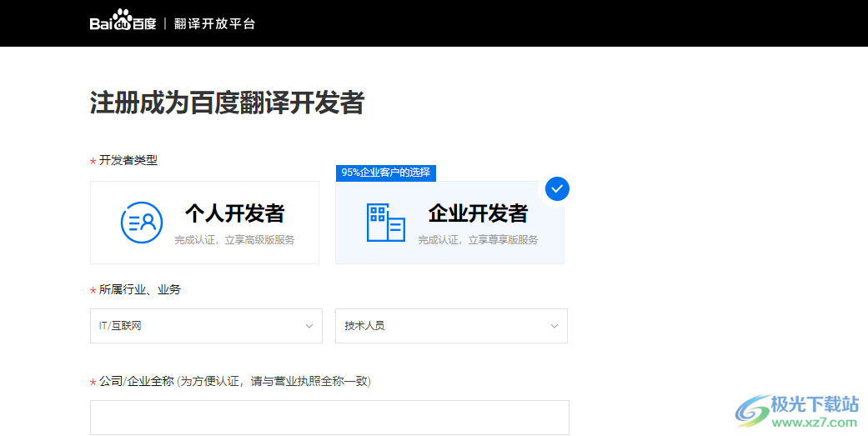Click the Baidu logo in header
This screenshot has width=868, height=436.
click(123, 21)
